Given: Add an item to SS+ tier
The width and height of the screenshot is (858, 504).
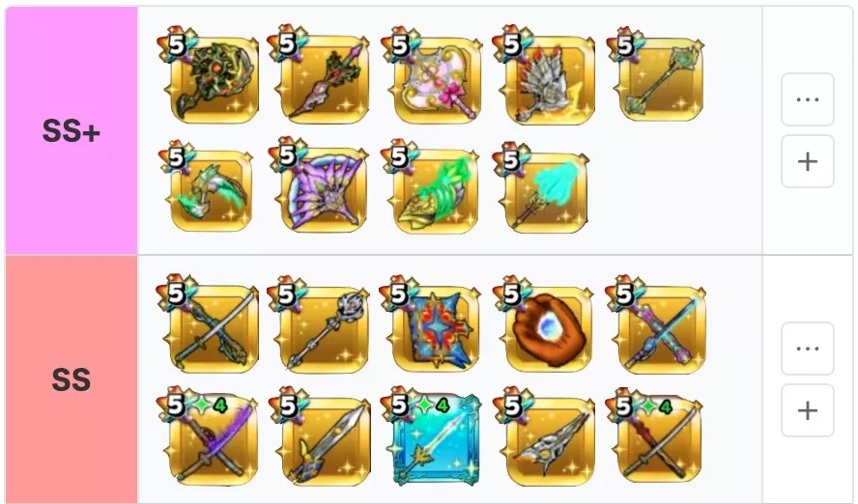Looking at the screenshot, I should coord(807,162).
